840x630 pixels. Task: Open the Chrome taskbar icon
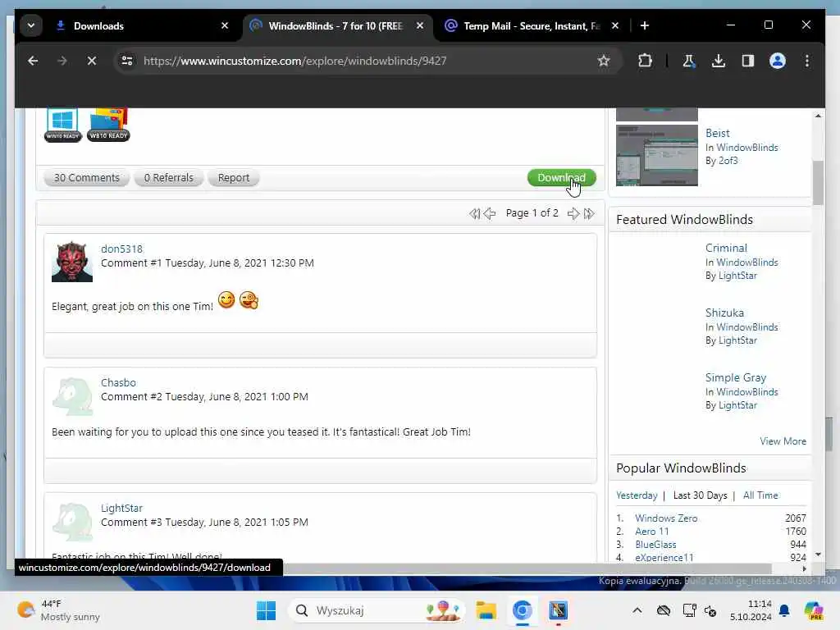(522, 610)
